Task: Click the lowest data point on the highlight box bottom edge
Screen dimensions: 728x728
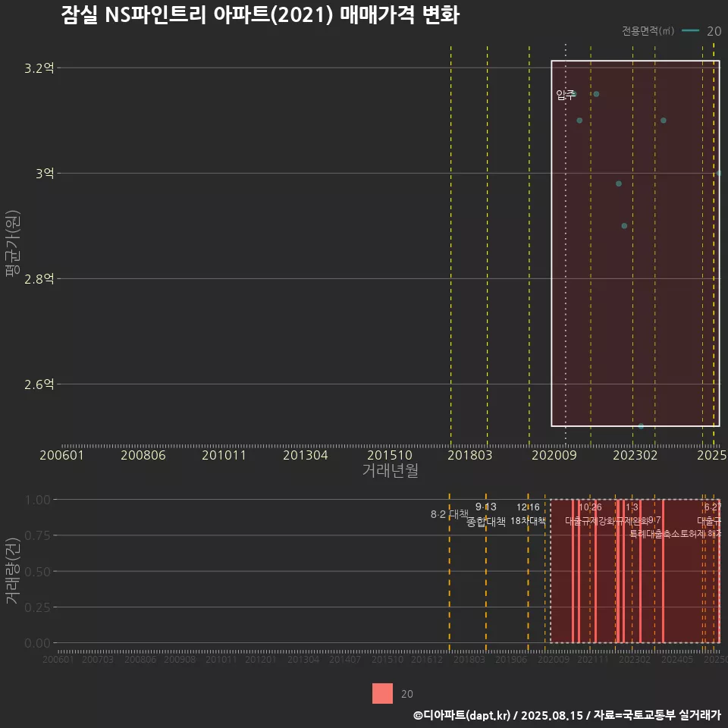Action: (641, 426)
